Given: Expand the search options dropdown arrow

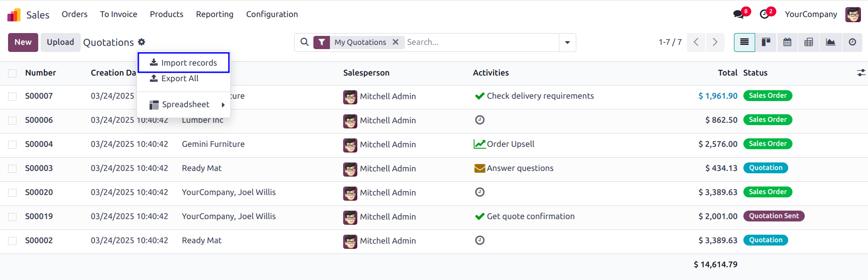Looking at the screenshot, I should pos(567,42).
